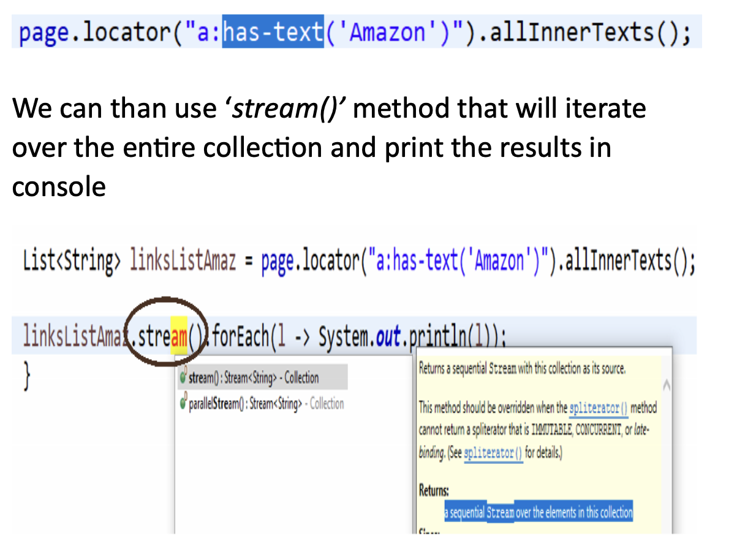Click the closing curly brace in code

26,372
